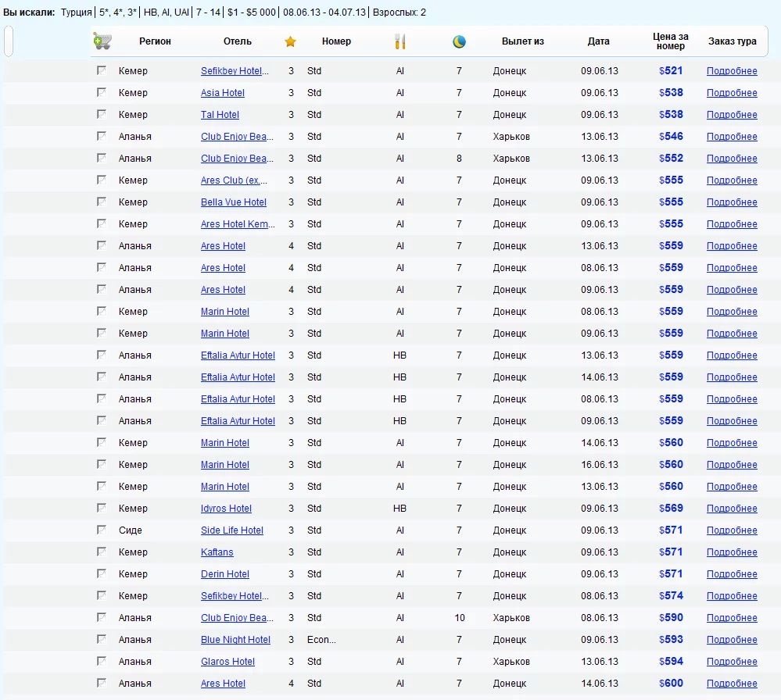This screenshot has height=700, width=781.
Task: Click the Турция search criterion text
Action: (76, 12)
